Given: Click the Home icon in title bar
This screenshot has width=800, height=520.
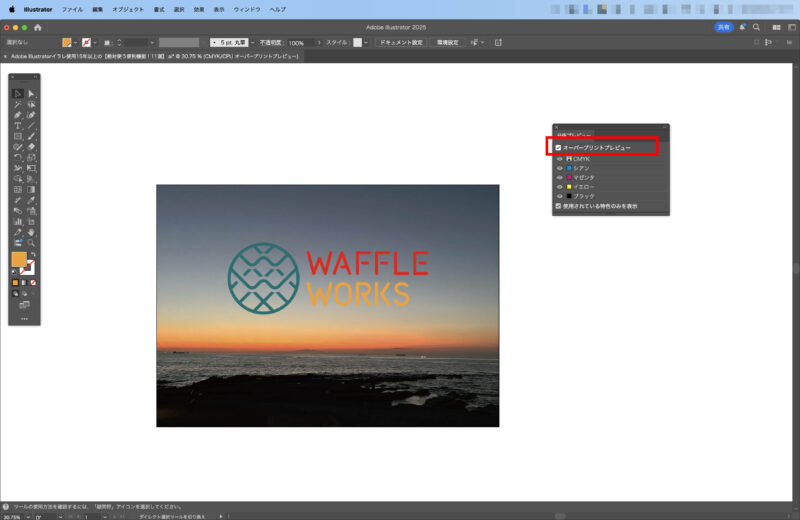Looking at the screenshot, I should click(38, 27).
